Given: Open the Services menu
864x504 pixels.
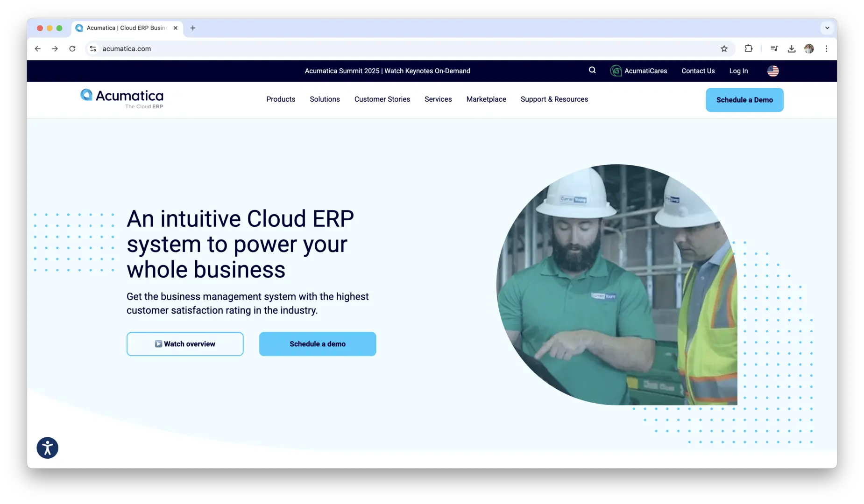Looking at the screenshot, I should coord(438,99).
